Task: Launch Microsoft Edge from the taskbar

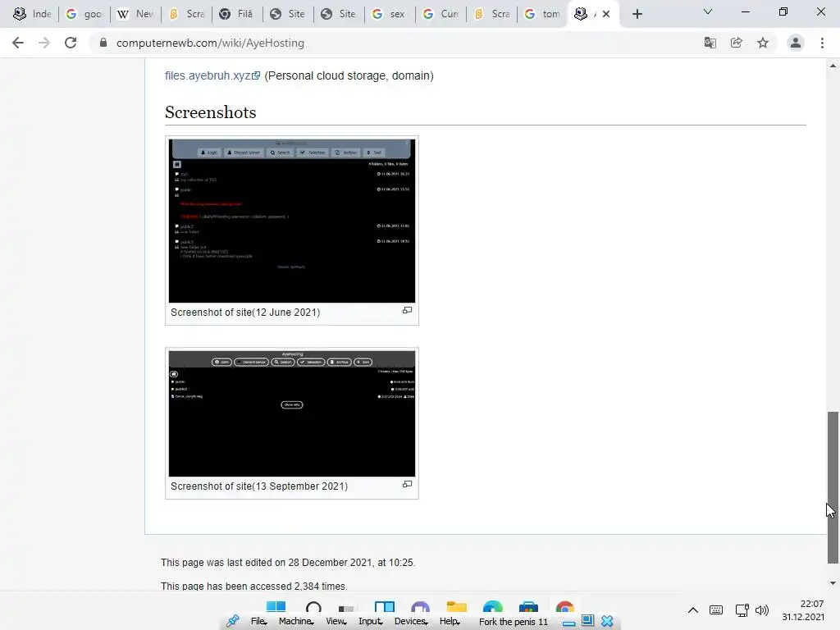Action: tap(492, 607)
